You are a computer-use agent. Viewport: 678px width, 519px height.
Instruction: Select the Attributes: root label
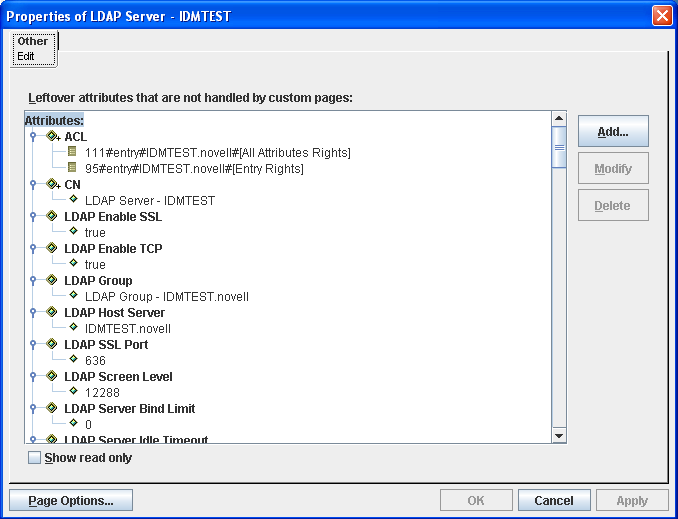[x=54, y=120]
